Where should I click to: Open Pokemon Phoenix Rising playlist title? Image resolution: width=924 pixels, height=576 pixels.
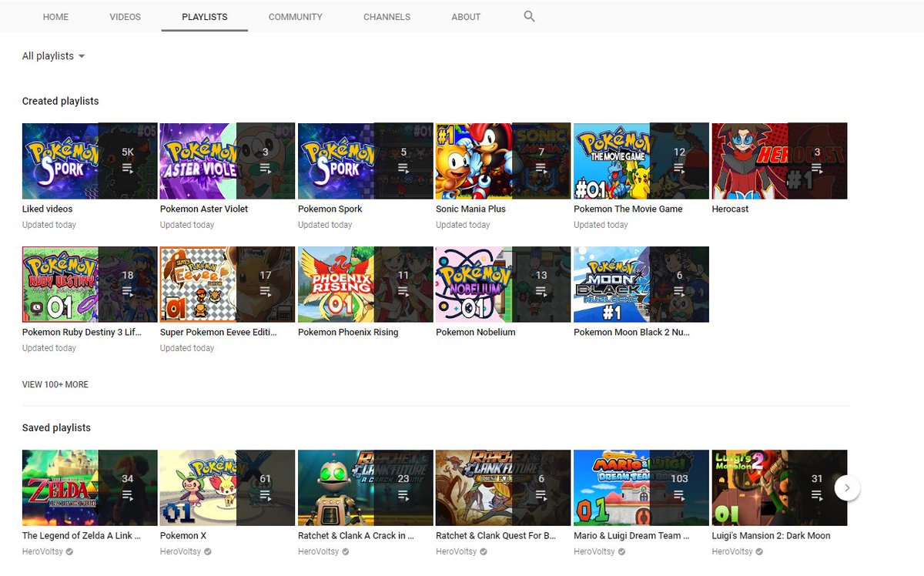[348, 332]
